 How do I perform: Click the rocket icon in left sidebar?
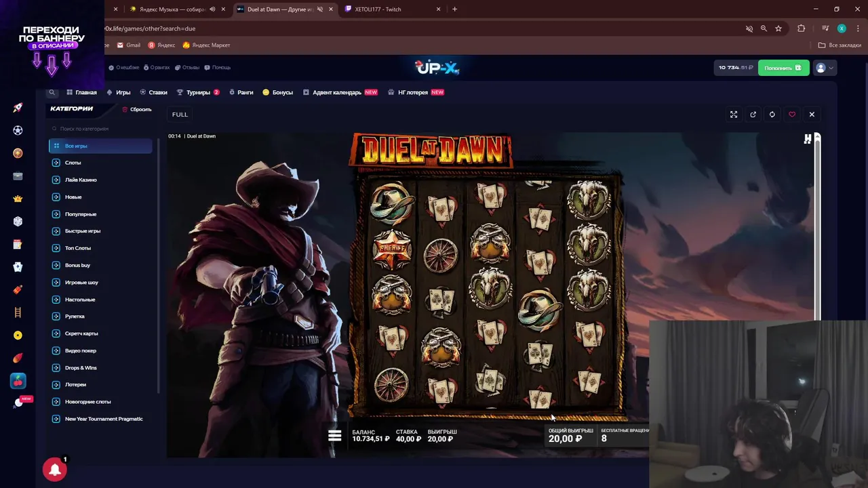click(18, 108)
